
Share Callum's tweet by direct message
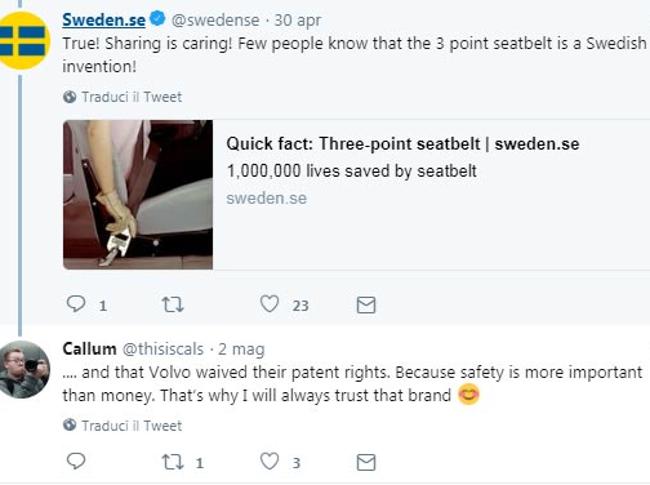coord(366,461)
